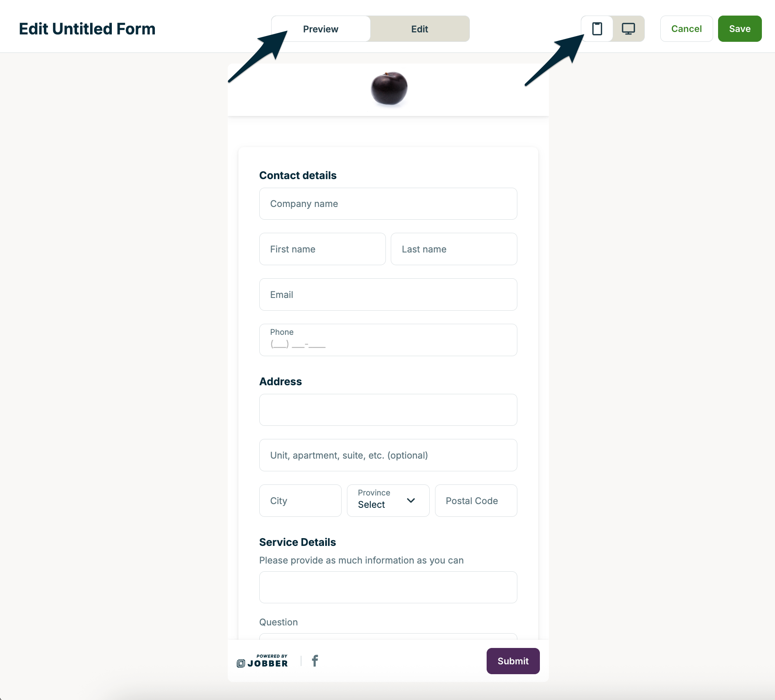The image size is (775, 700).
Task: Click the Phone number field
Action: (x=388, y=340)
